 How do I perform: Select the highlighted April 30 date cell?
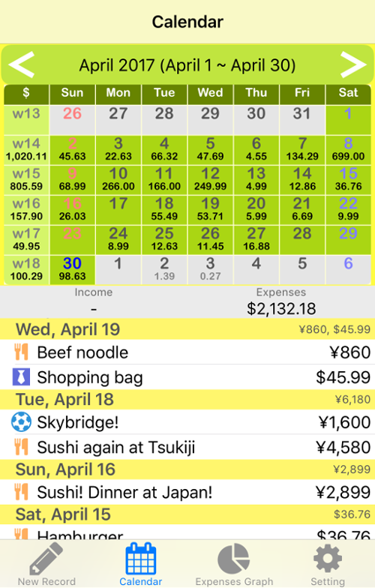72,270
